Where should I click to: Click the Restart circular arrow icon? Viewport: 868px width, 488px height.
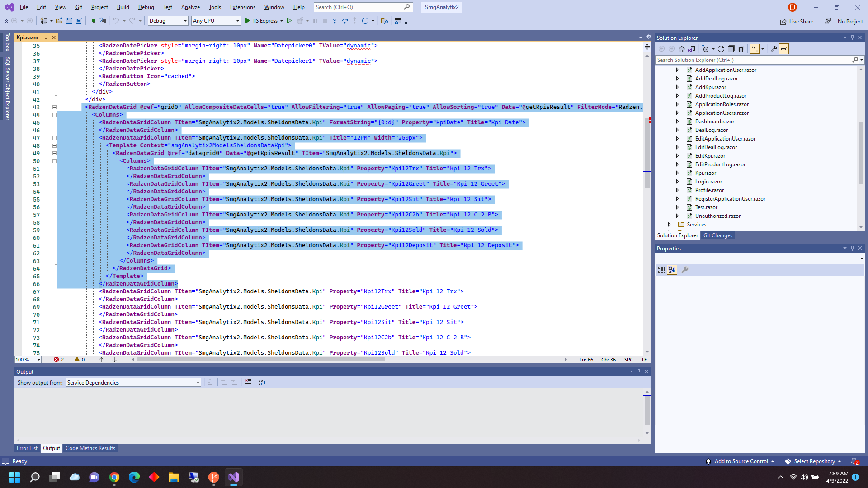click(x=365, y=21)
